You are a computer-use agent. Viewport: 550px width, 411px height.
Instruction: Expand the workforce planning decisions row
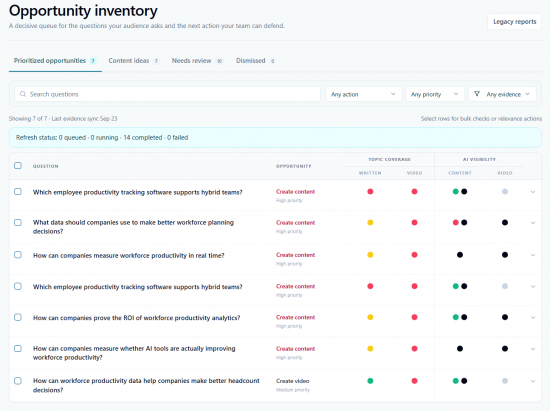click(533, 223)
